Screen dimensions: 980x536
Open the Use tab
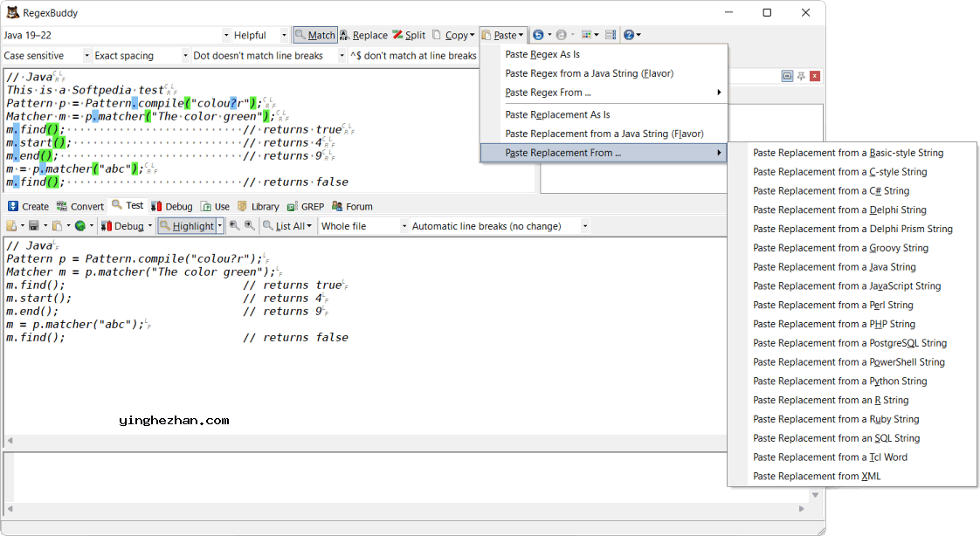215,206
